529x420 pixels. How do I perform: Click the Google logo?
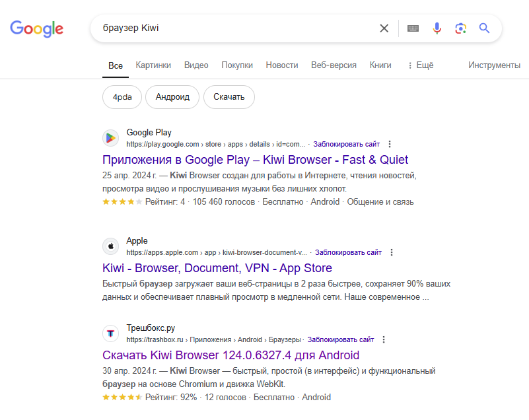click(36, 28)
